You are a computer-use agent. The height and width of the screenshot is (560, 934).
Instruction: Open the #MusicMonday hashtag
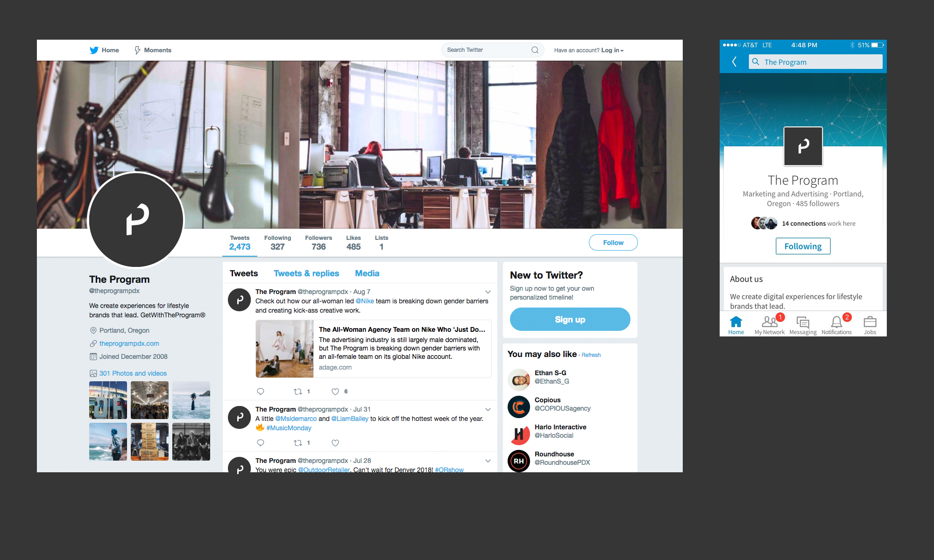pyautogui.click(x=289, y=428)
